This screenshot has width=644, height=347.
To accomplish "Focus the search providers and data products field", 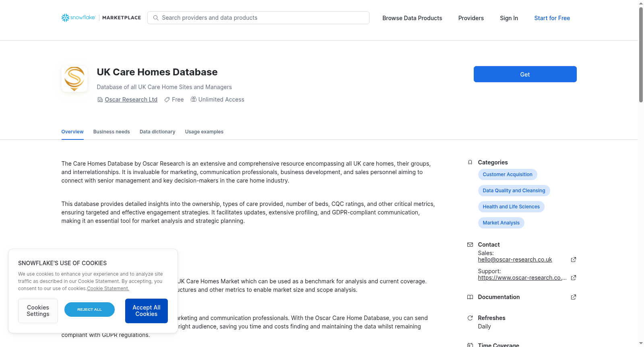I will click(258, 18).
